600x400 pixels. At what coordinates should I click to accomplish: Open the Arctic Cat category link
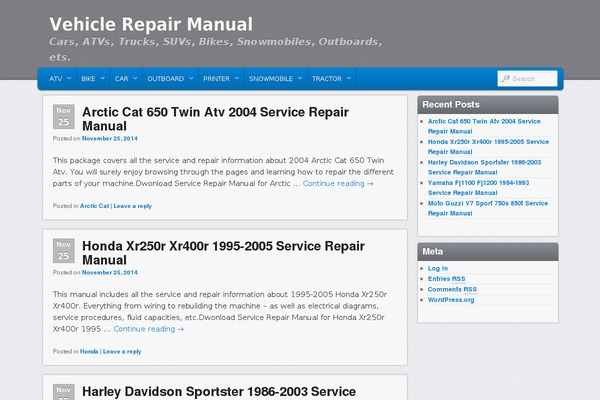click(95, 206)
